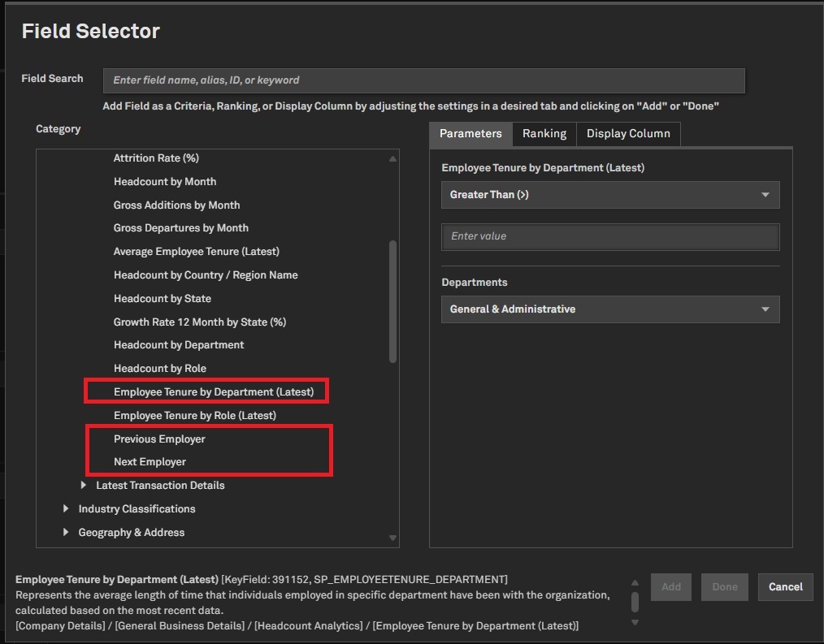
Task: Click Latest Transaction Details label
Action: pyautogui.click(x=160, y=486)
